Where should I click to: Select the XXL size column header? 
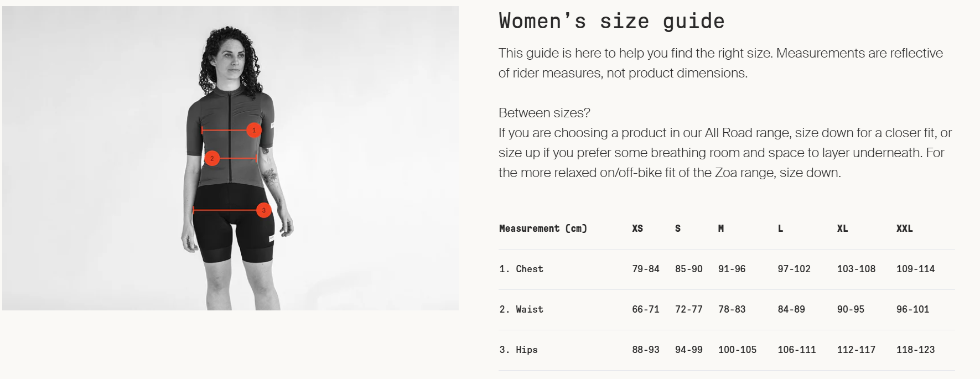905,229
